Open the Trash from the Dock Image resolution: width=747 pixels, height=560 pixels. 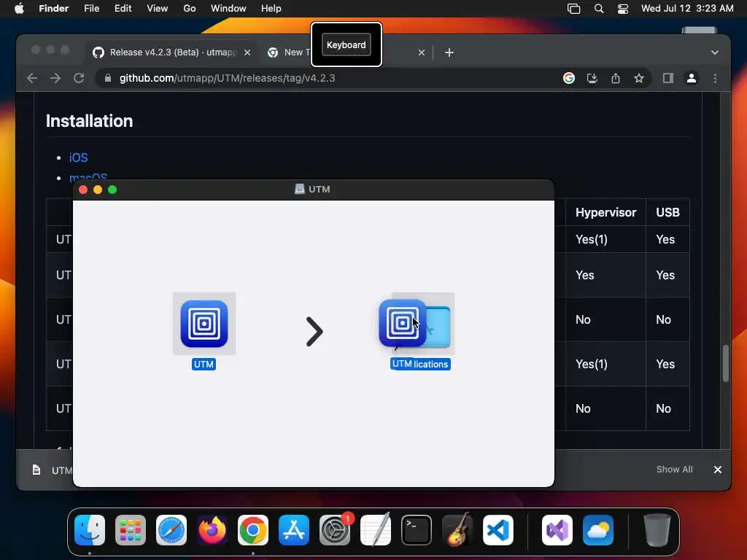pyautogui.click(x=657, y=530)
